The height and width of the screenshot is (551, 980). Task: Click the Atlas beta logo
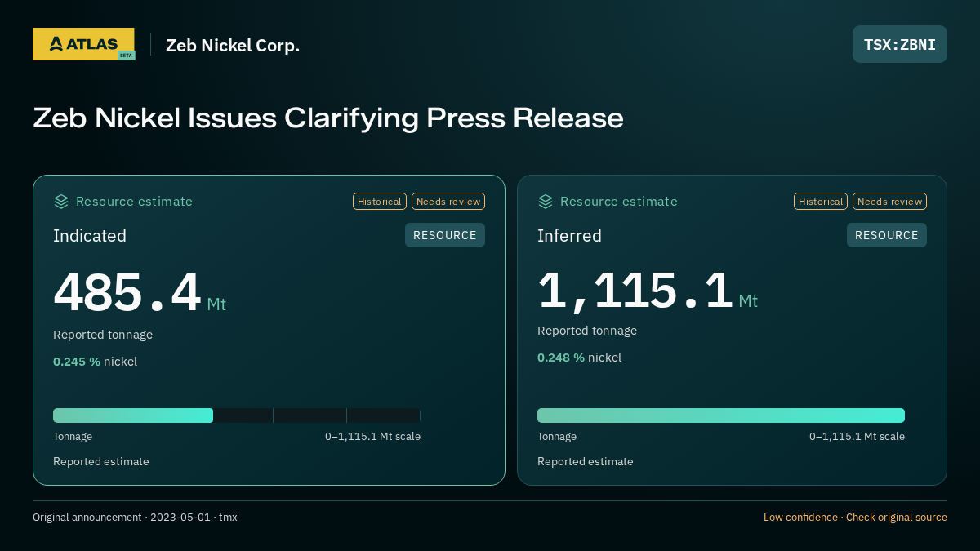(83, 44)
